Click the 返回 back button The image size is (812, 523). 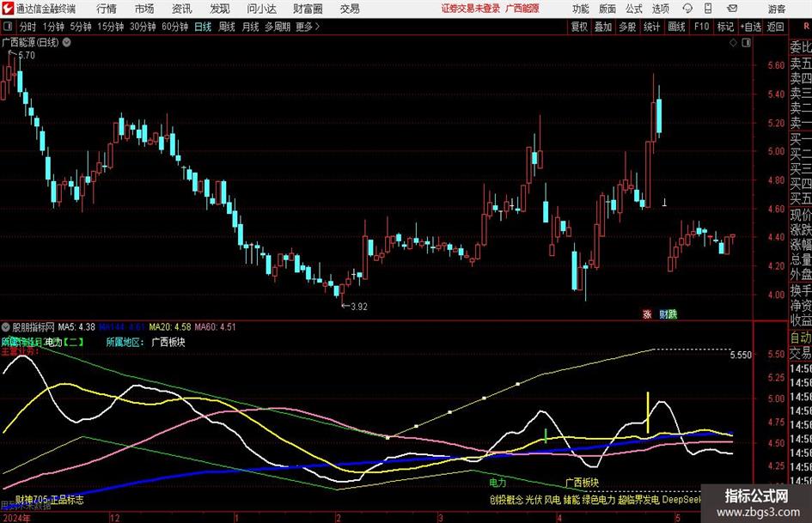tap(775, 27)
